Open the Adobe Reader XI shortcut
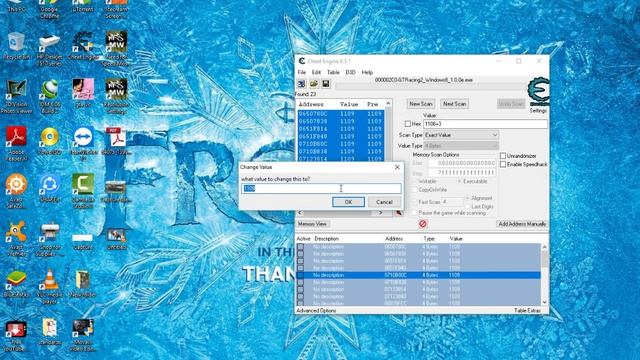Image resolution: width=640 pixels, height=360 pixels. pos(16,144)
